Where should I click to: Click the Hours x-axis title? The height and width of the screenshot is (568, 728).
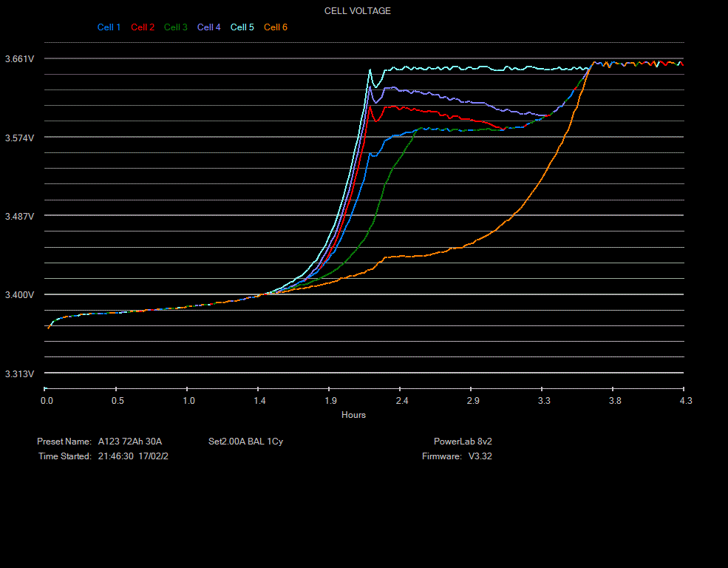(x=353, y=415)
